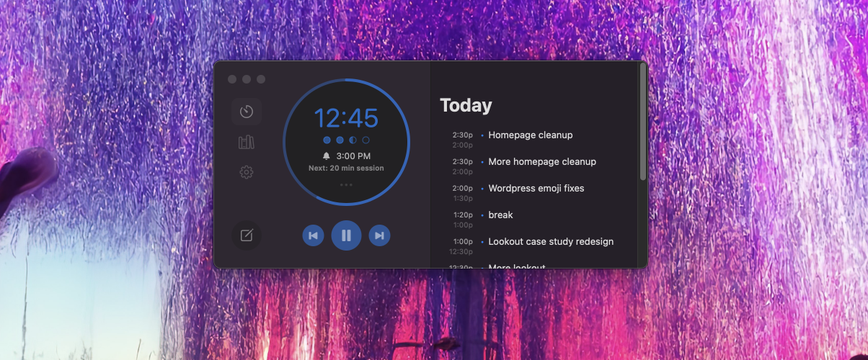Click the three-dot more options

click(346, 185)
